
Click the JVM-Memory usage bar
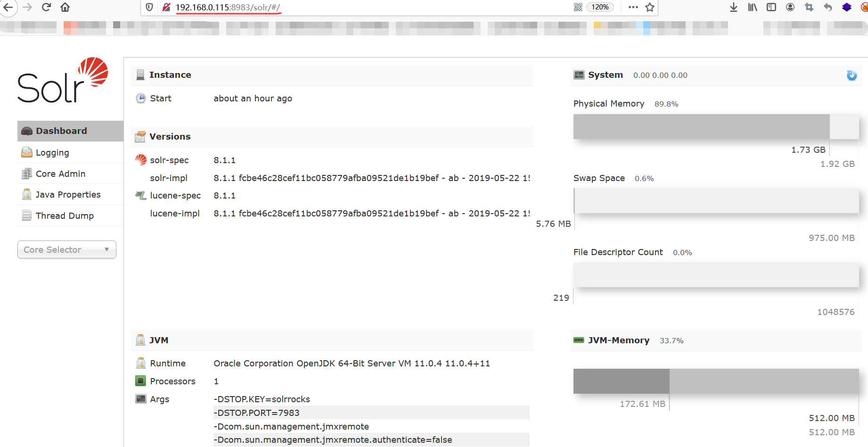[716, 381]
